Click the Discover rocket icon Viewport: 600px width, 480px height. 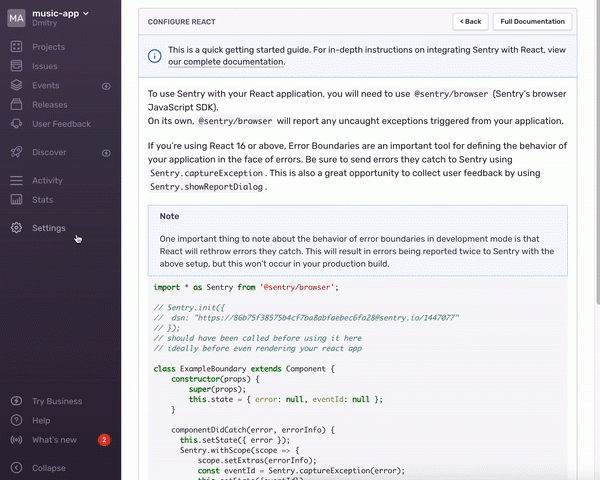pos(16,152)
